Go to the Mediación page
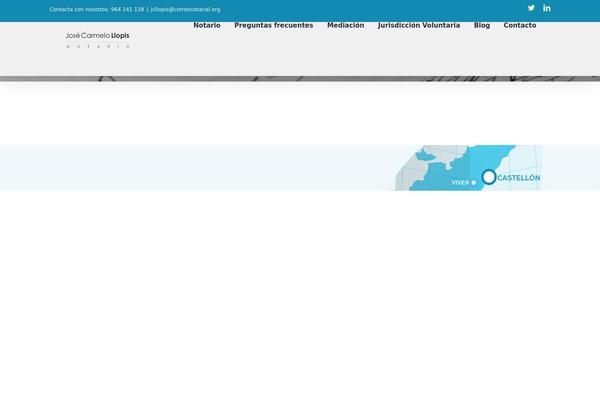600x400 pixels. point(346,25)
